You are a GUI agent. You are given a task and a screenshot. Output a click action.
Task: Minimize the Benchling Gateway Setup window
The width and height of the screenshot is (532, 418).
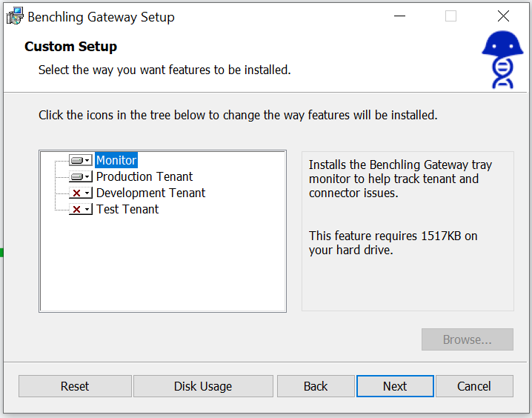pos(399,16)
